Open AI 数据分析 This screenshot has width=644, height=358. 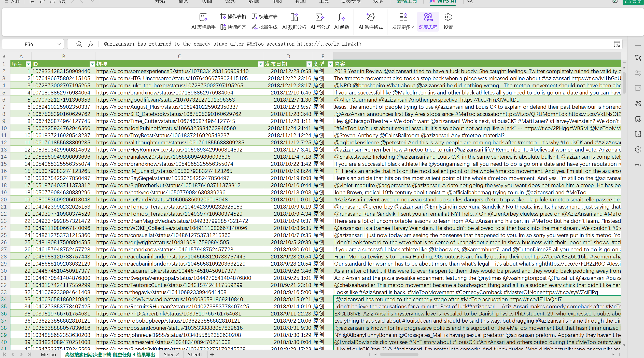coord(294,21)
